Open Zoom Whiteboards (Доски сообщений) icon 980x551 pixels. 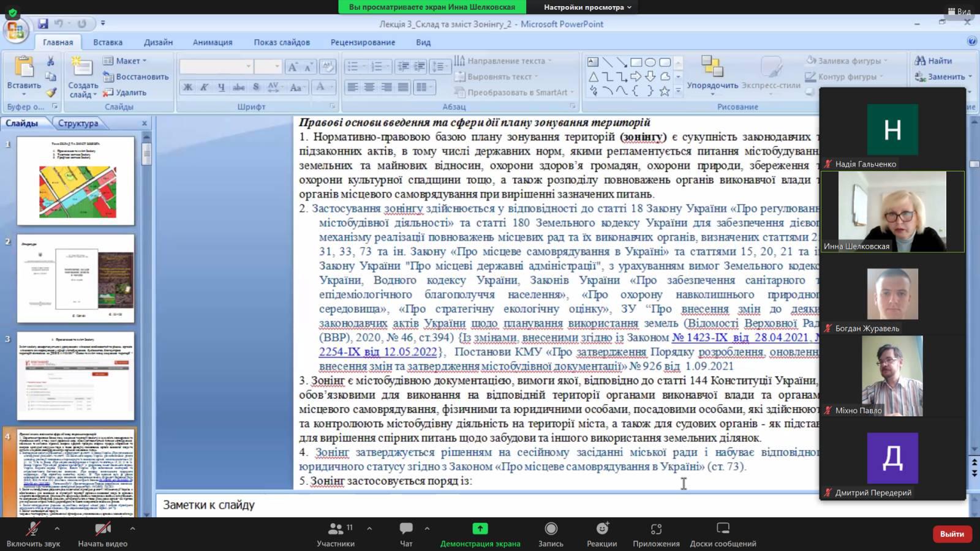[x=723, y=528]
